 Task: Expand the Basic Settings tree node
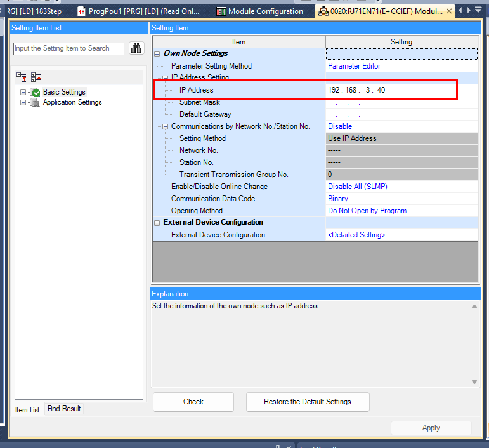(x=24, y=93)
